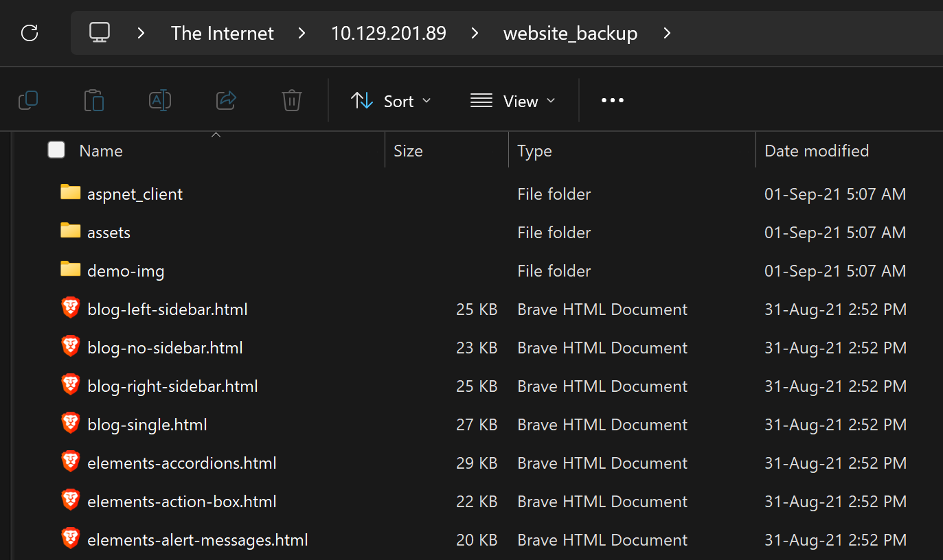This screenshot has height=560, width=943.
Task: Click the Paste icon in toolbar
Action: point(94,100)
